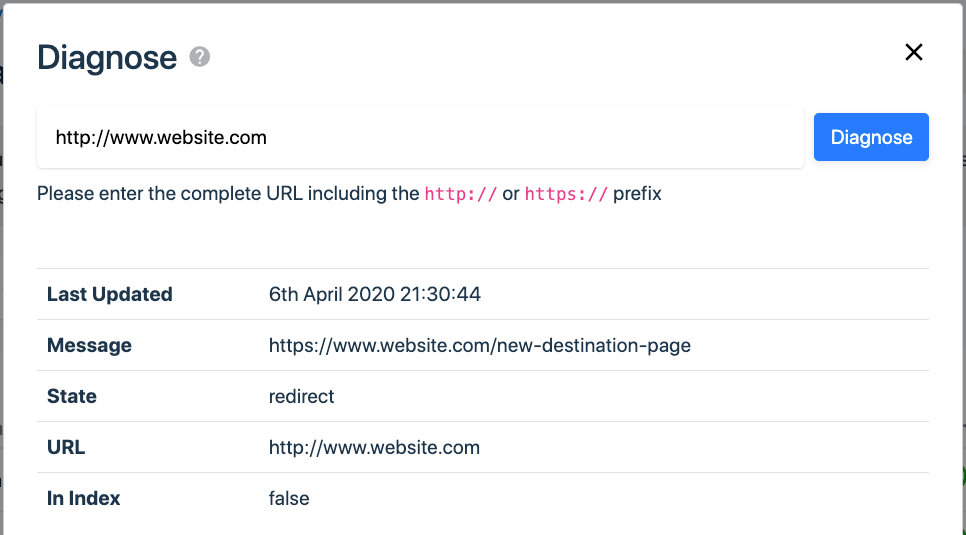Click the http://www.website.com value in URL row

(374, 447)
